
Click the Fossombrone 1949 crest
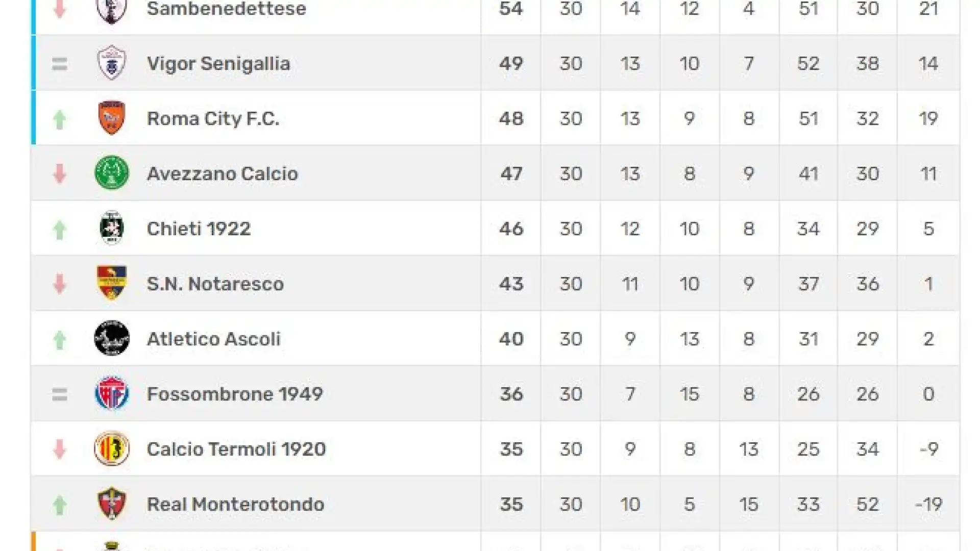click(x=112, y=393)
